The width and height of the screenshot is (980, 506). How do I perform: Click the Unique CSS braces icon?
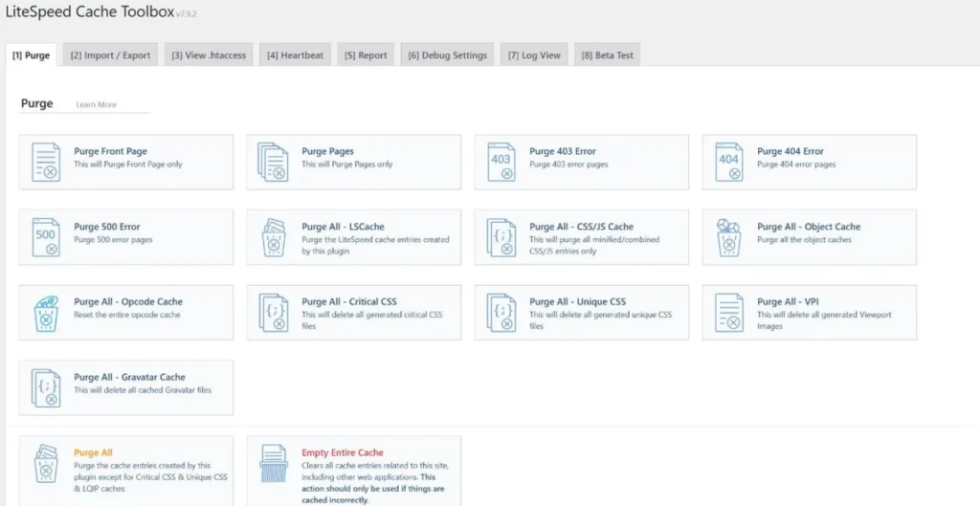pyautogui.click(x=501, y=313)
